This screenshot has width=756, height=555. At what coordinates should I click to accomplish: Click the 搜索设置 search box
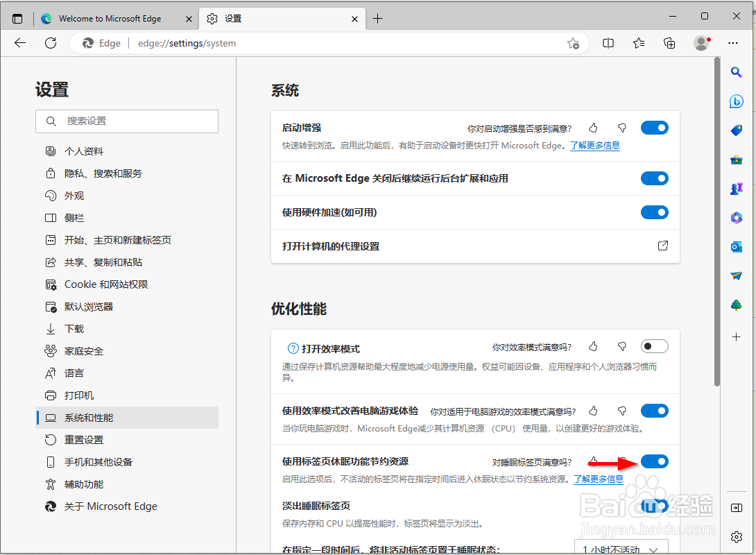click(x=127, y=121)
